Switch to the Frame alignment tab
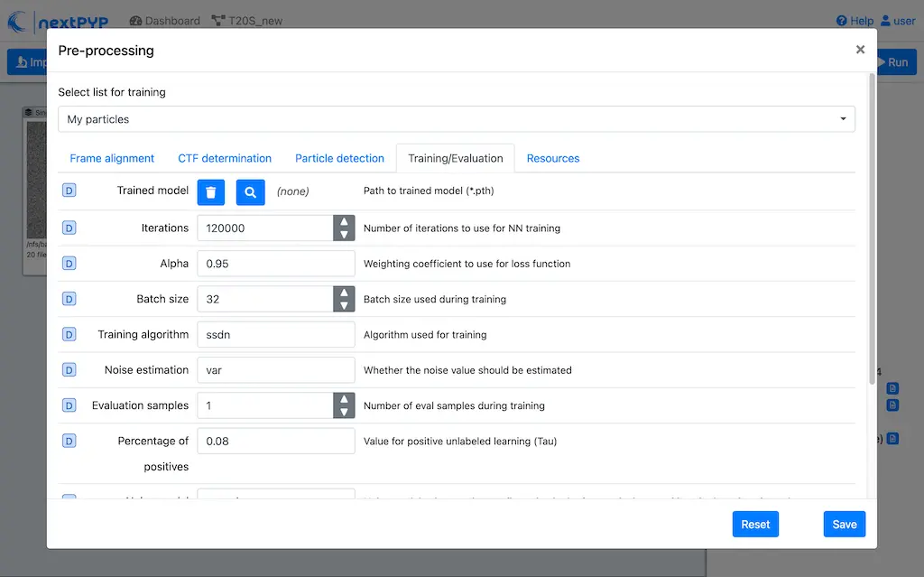 [112, 158]
